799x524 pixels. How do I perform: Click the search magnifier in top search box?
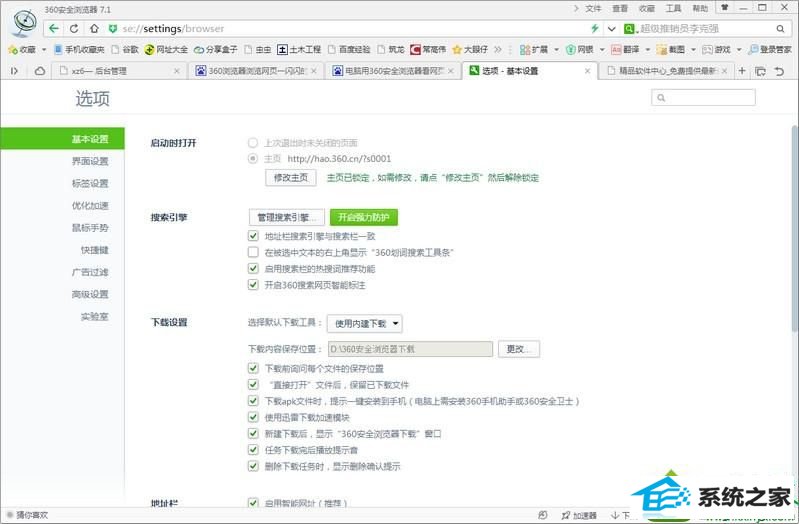[780, 29]
